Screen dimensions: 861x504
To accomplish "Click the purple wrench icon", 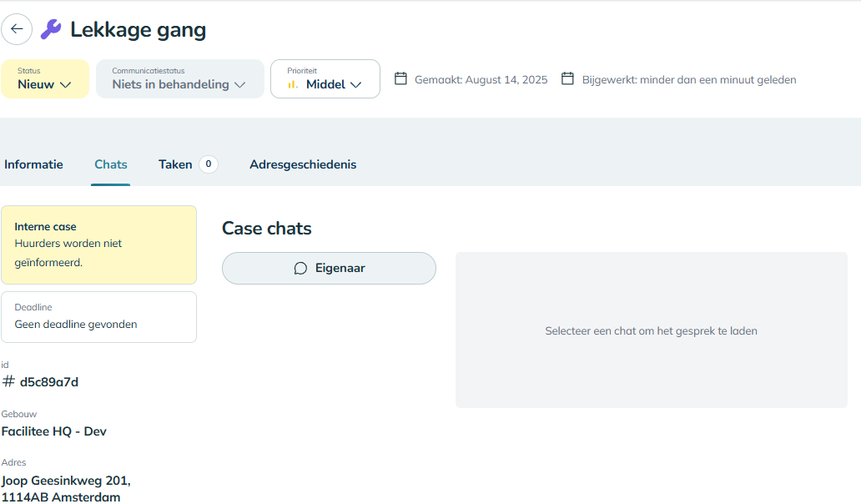I will click(x=51, y=30).
